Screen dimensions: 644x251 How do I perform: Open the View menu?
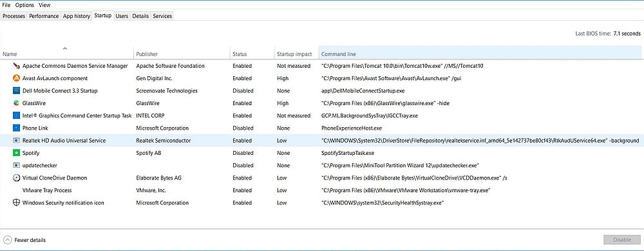point(45,5)
